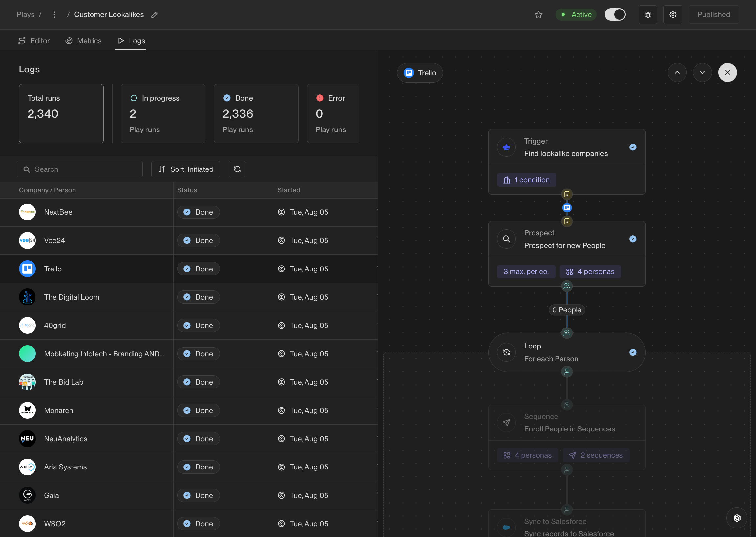The height and width of the screenshot is (537, 756).
Task: Toggle the Active play switch
Action: 615,14
